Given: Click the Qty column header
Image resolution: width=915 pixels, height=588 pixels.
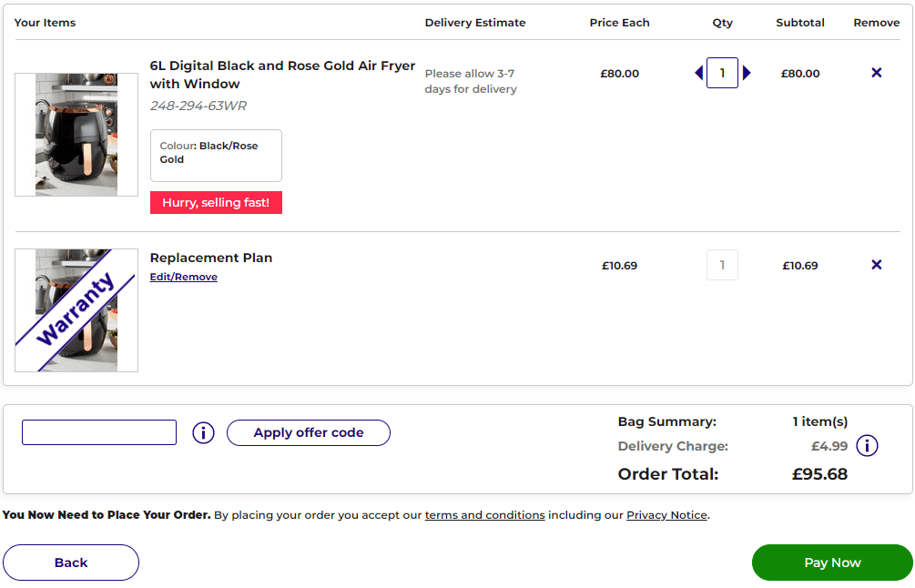Looking at the screenshot, I should pyautogui.click(x=722, y=23).
